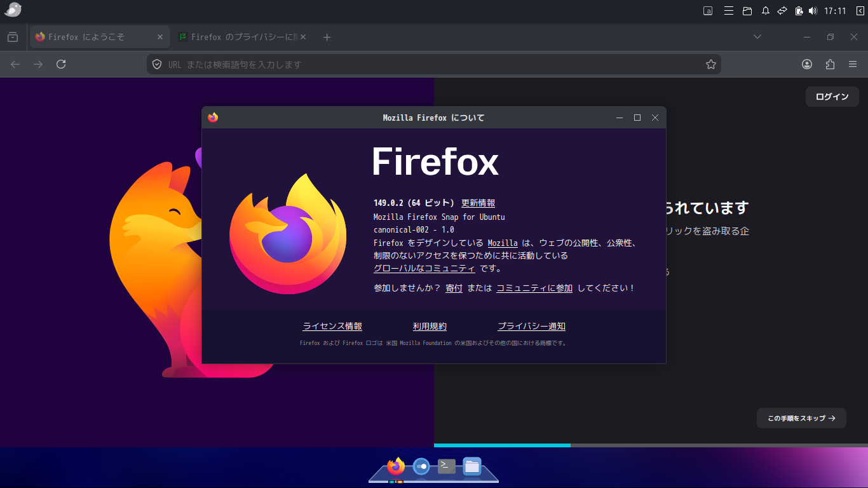Close the About Firefox dialog
The height and width of the screenshot is (488, 868).
pos(655,118)
